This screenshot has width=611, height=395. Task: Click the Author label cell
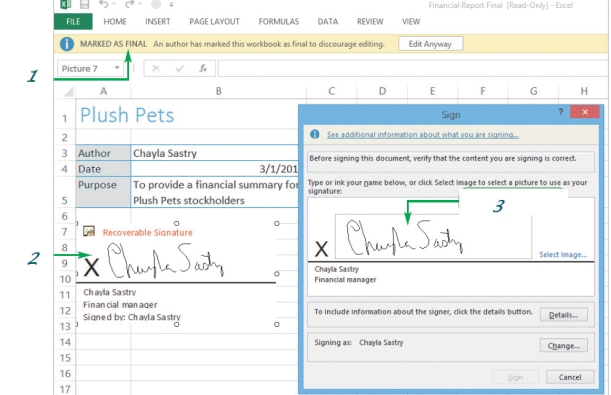(x=103, y=153)
